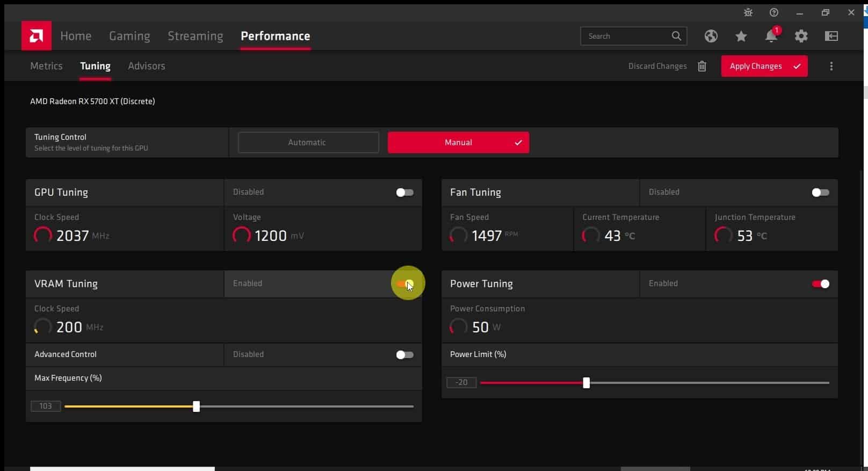This screenshot has width=868, height=471.
Task: Toggle the sidebar panel layout icon
Action: (x=831, y=36)
